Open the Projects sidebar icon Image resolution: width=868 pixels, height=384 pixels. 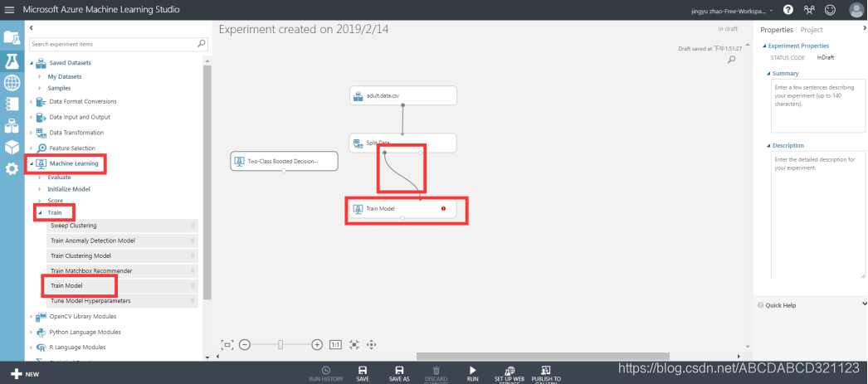pos(12,37)
